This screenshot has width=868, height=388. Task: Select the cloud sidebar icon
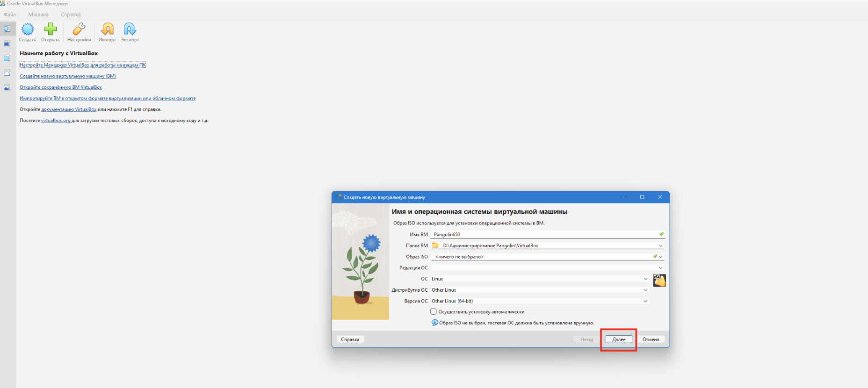[x=7, y=72]
